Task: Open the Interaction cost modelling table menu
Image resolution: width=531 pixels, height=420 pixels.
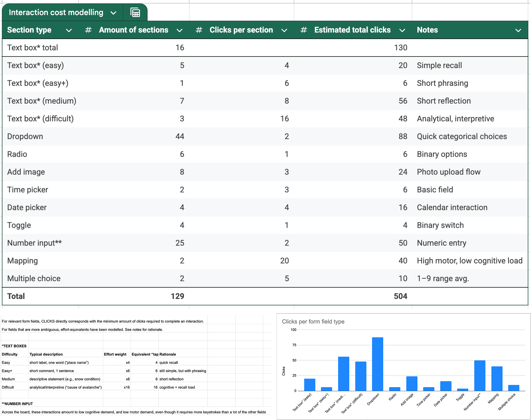Action: pyautogui.click(x=113, y=13)
